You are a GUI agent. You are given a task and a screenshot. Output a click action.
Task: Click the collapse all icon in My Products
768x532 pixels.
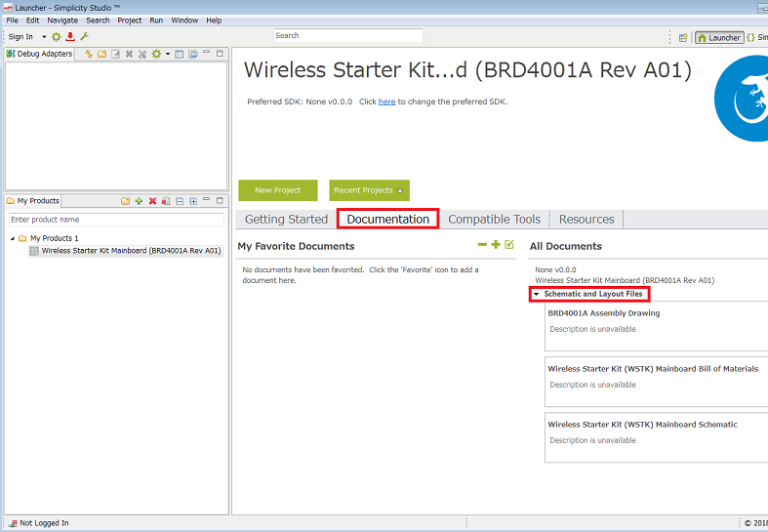pyautogui.click(x=180, y=201)
